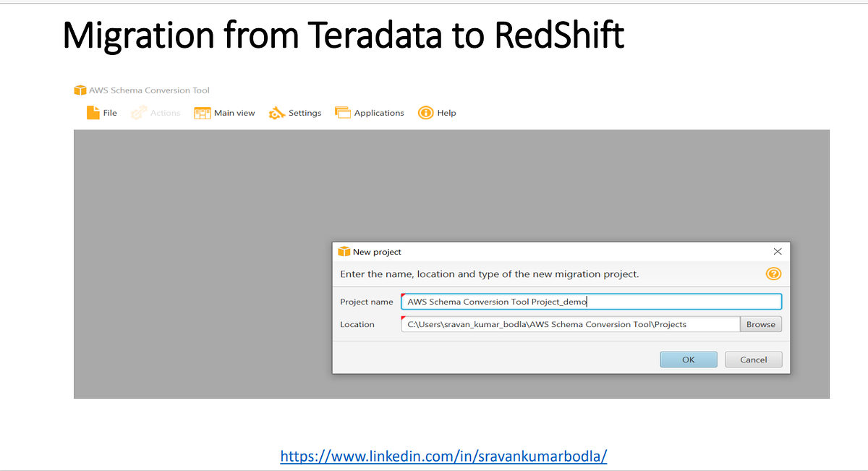Click inside the Location path field
Image resolution: width=868 pixels, height=471 pixels.
[x=569, y=323]
